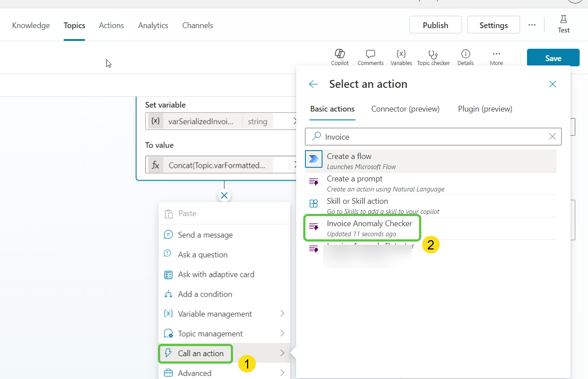Open the Variables panel icon
Viewport: 588px width, 379px height.
click(x=401, y=54)
